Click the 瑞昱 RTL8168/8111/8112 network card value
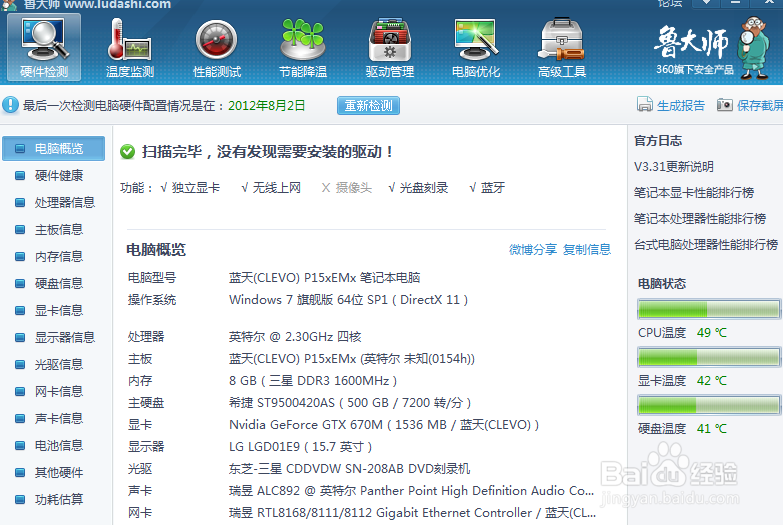783x525 pixels. pyautogui.click(x=412, y=513)
